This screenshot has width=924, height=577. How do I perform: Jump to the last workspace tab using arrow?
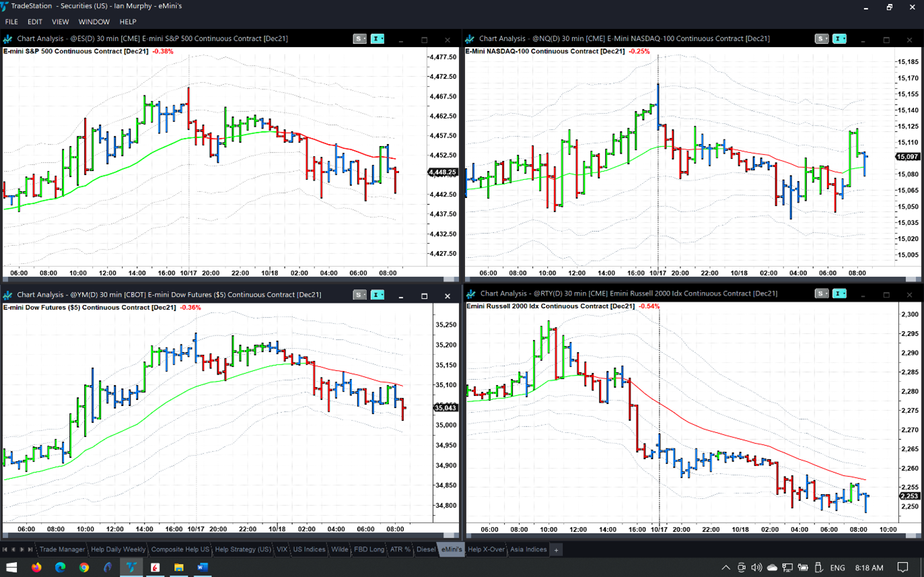[x=30, y=550]
